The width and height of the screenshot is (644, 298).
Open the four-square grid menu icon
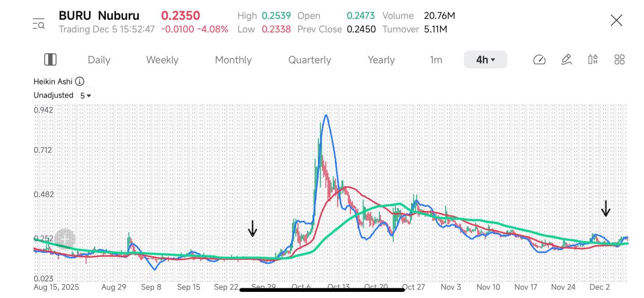click(620, 60)
